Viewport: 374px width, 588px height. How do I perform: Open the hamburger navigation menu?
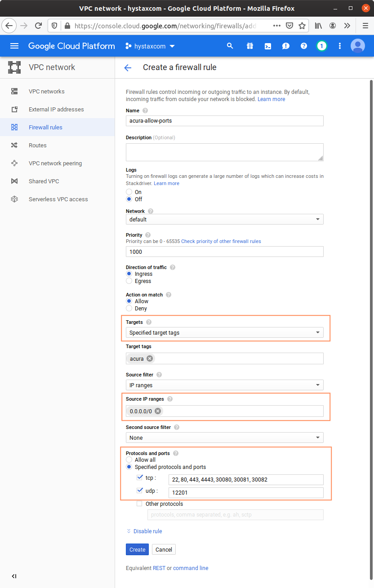tap(14, 46)
